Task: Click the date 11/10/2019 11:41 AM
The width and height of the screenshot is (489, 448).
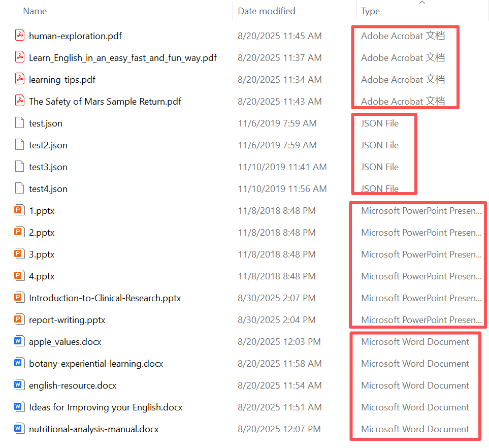Action: [282, 167]
